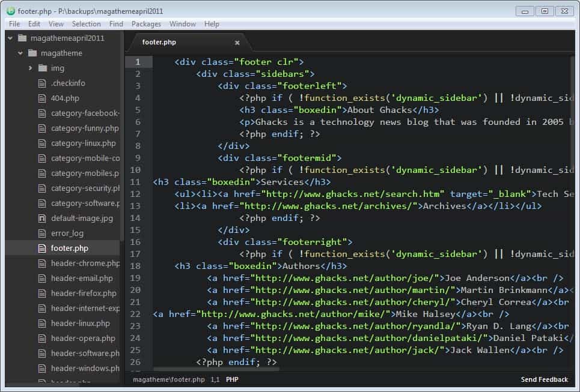
Task: Collapse the magatheme folder
Action: click(x=20, y=53)
